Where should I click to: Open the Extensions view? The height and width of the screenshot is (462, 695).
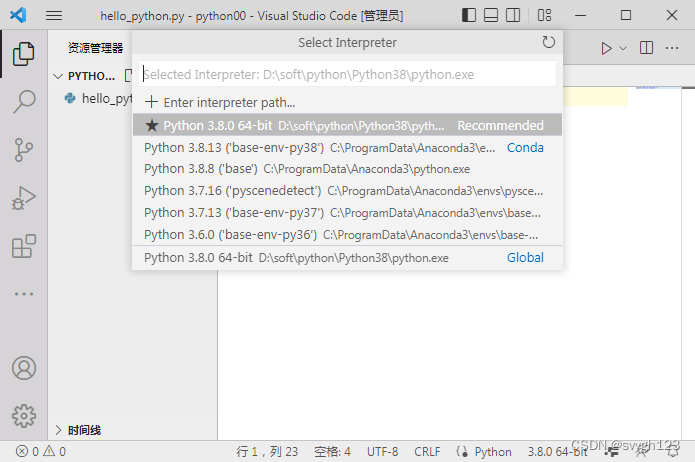[23, 246]
